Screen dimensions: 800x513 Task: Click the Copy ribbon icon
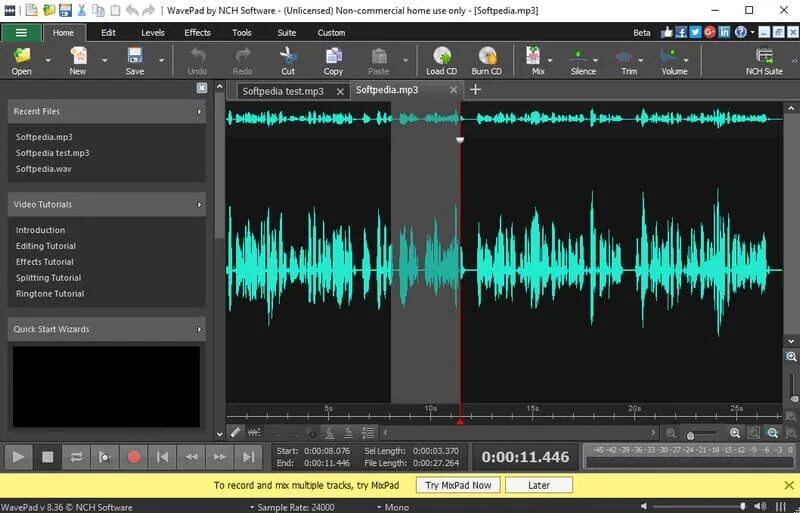[333, 55]
